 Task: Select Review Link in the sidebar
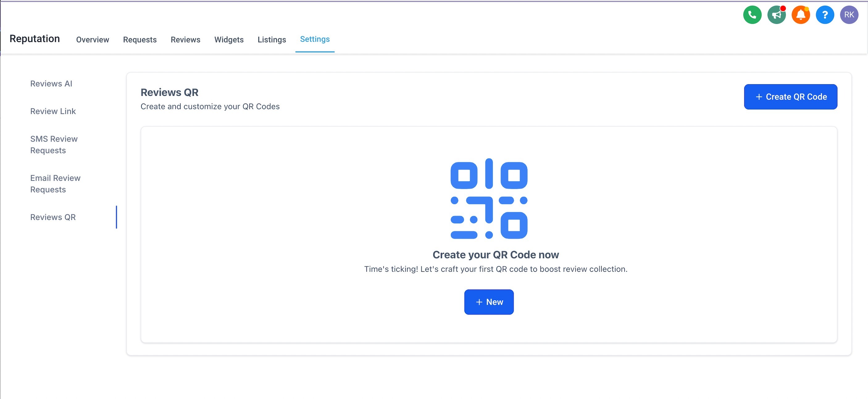53,111
